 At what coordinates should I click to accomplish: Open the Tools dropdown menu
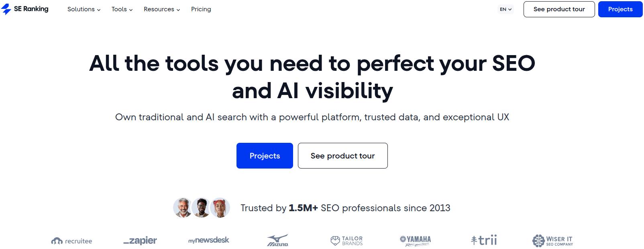pos(121,9)
